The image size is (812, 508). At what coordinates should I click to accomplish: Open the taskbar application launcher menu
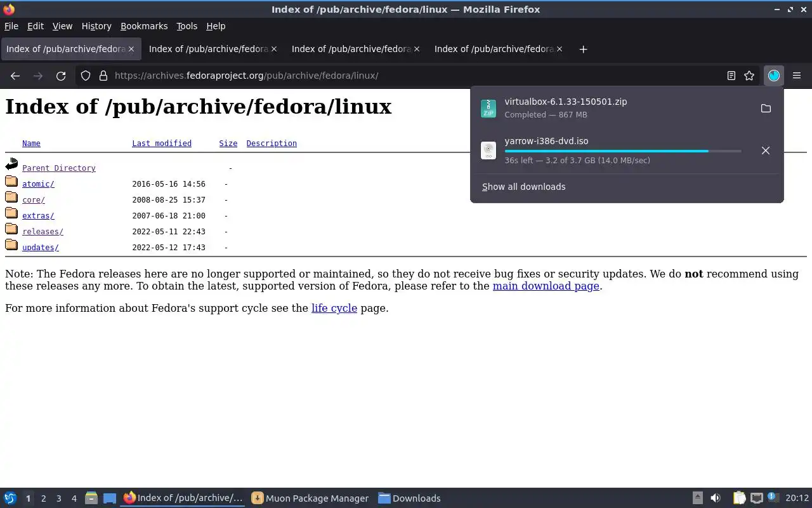coord(10,498)
